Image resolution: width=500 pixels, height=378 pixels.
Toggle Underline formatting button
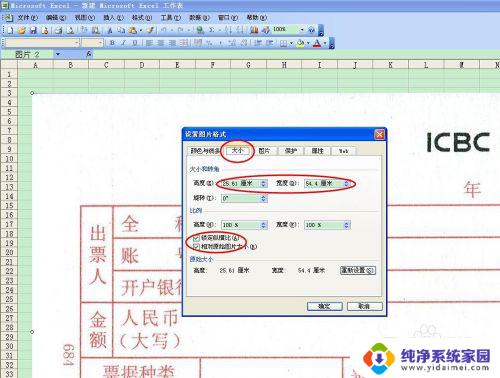click(135, 43)
